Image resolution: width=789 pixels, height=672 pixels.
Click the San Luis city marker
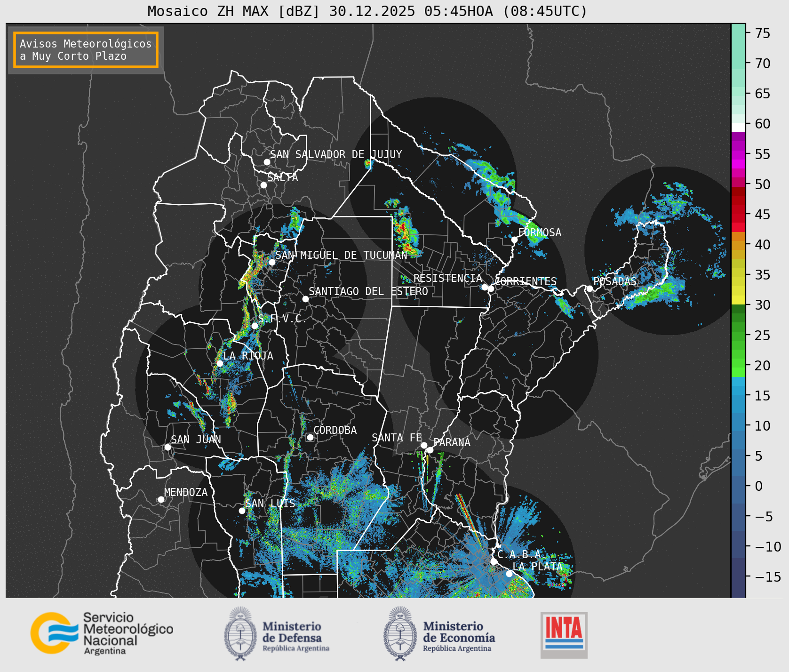(242, 511)
